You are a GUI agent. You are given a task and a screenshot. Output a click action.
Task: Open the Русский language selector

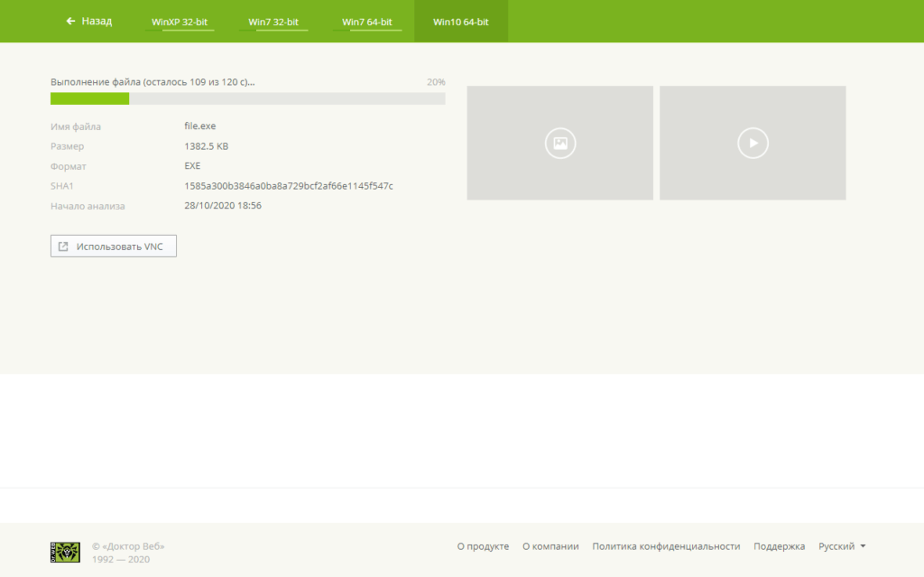tap(836, 546)
